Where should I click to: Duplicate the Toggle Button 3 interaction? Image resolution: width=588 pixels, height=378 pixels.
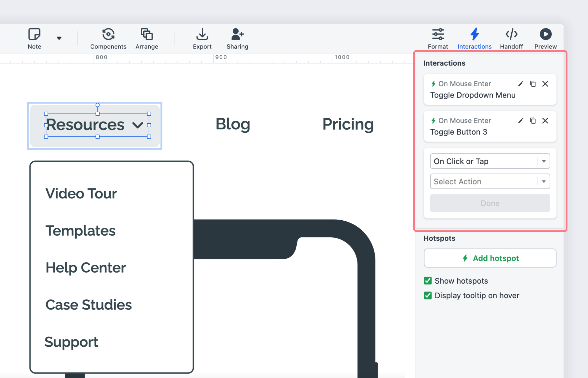click(x=533, y=121)
